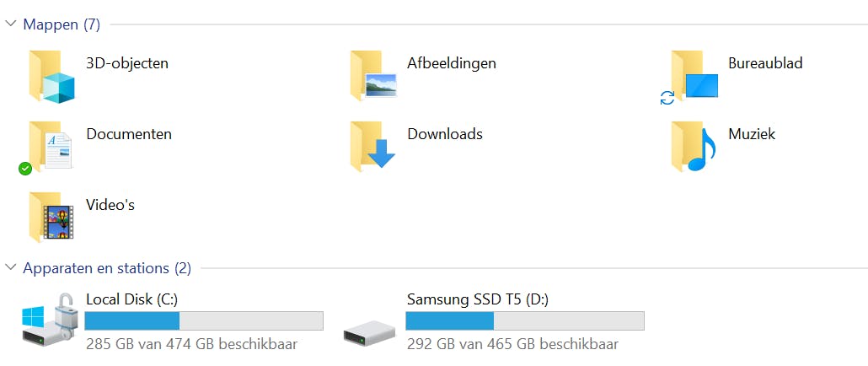Screen dimensions: 868x366
Task: Collapse the Apparaten en stations chevron
Action: click(11, 268)
